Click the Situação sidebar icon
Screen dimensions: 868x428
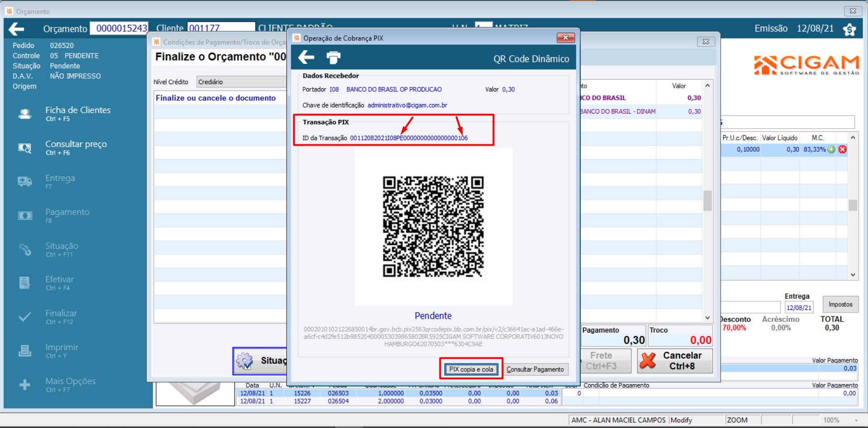(x=25, y=249)
